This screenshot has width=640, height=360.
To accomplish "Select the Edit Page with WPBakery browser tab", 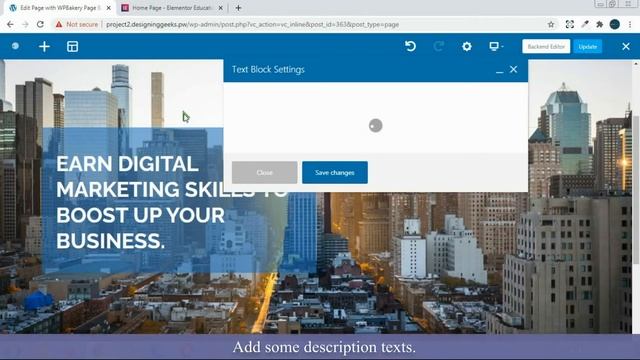I will [59, 8].
